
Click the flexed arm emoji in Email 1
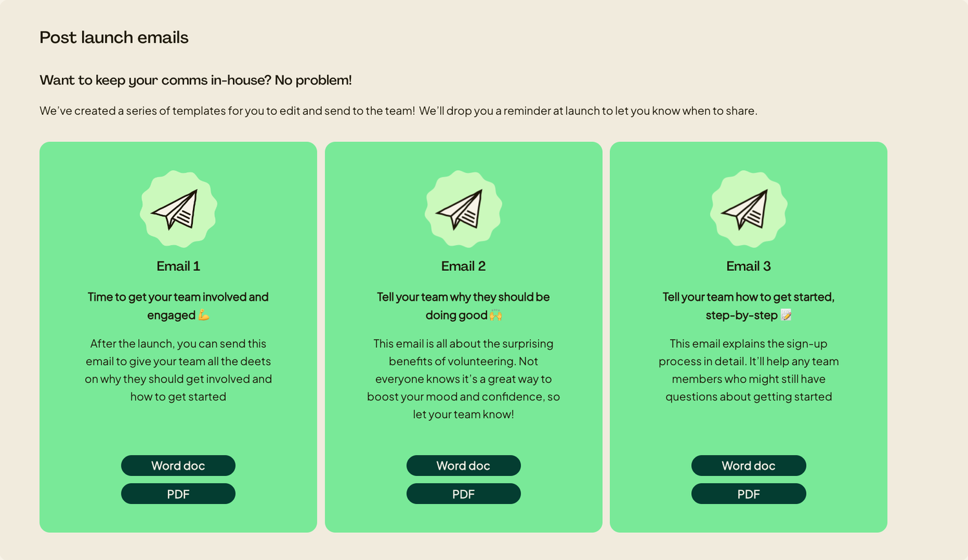[204, 315]
